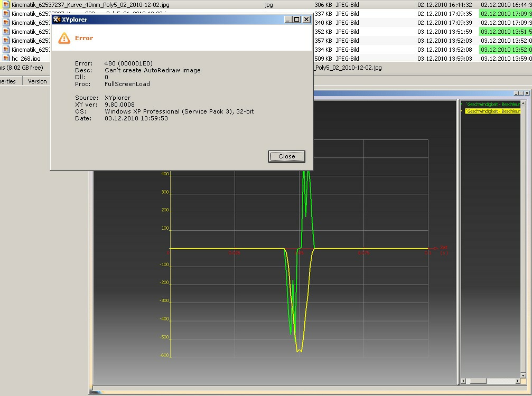Minimize the XYplorer error dialog
Image resolution: width=532 pixels, height=396 pixels.
(288, 20)
